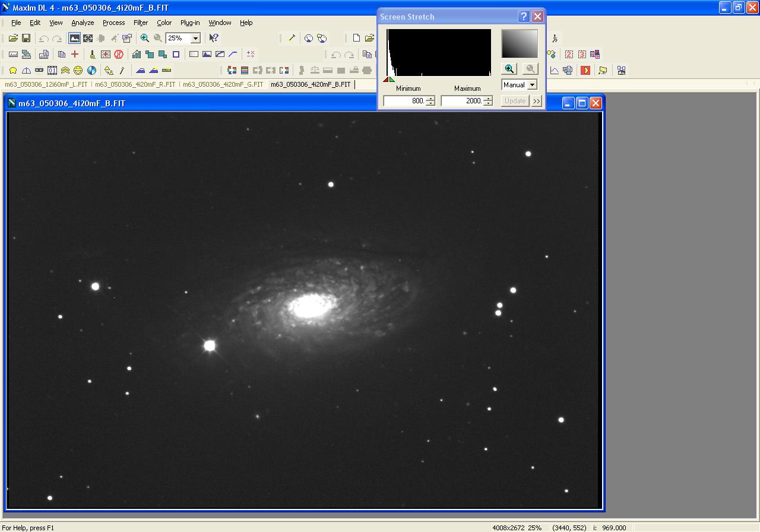This screenshot has width=760, height=532.
Task: Click the smiley face toolbar icon
Action: pos(78,70)
